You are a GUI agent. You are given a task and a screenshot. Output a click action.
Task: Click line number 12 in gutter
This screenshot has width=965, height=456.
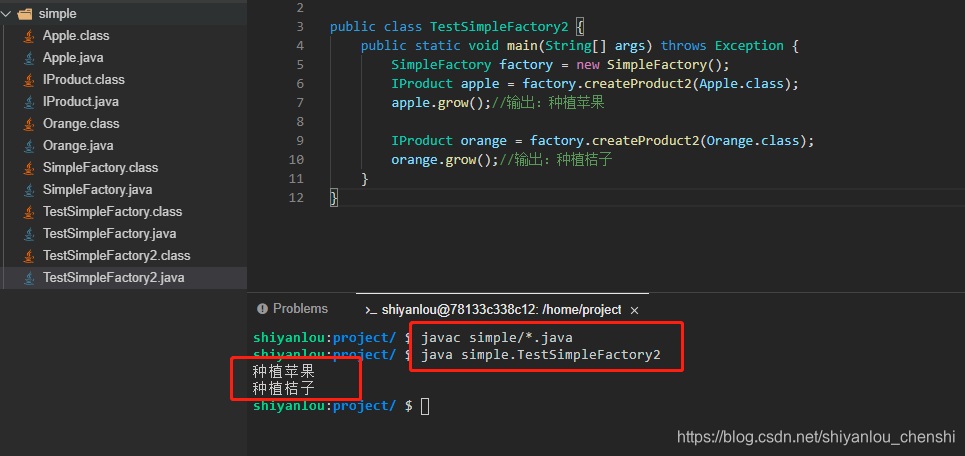[296, 198]
